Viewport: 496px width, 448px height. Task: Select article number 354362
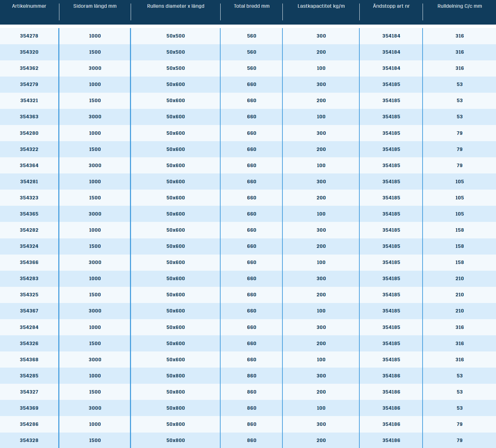29,68
